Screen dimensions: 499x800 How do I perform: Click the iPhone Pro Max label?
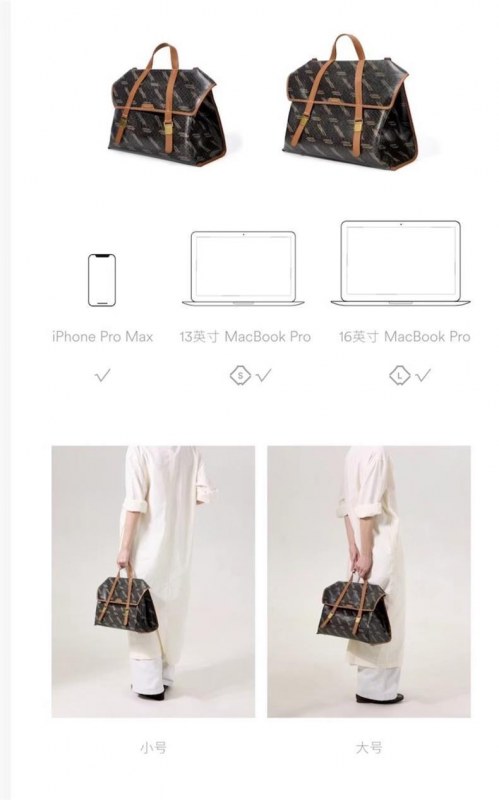pyautogui.click(x=103, y=337)
